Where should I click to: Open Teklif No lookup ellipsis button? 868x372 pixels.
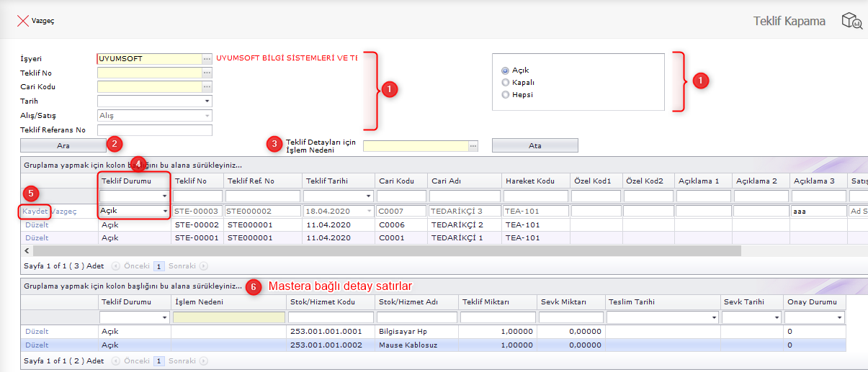(x=207, y=73)
